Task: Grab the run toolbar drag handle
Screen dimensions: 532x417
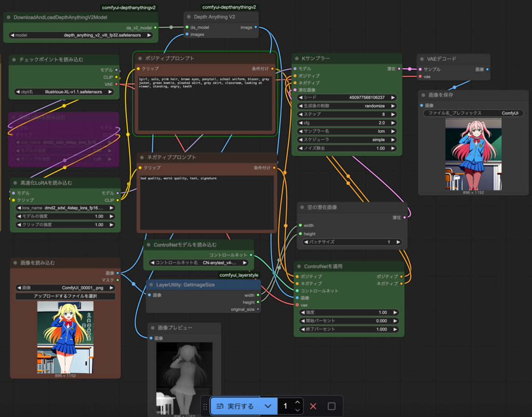Action: [205, 407]
